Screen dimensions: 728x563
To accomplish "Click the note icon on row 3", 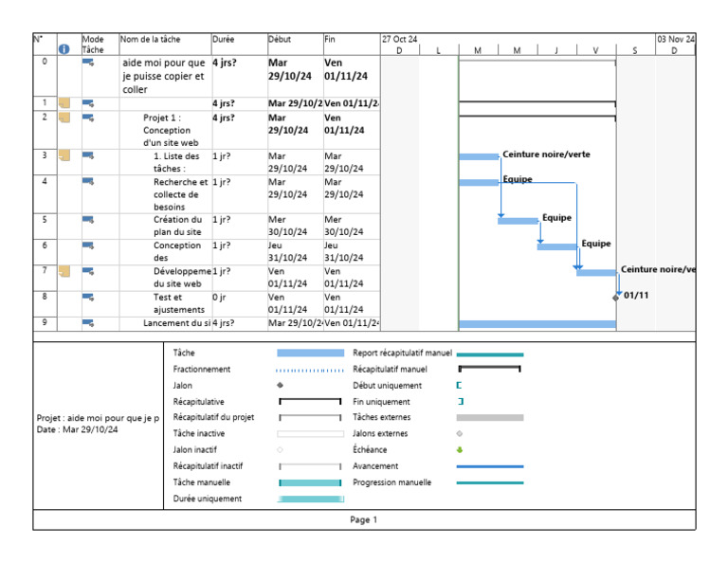I will pyautogui.click(x=64, y=155).
